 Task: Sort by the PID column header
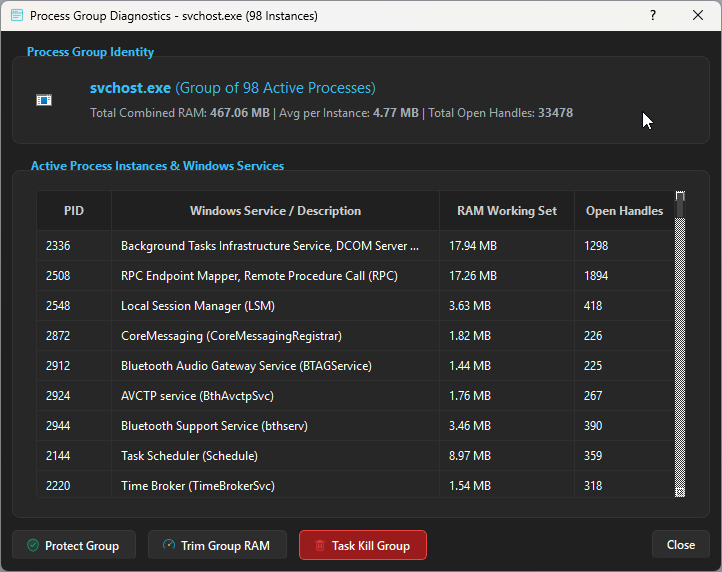click(74, 211)
